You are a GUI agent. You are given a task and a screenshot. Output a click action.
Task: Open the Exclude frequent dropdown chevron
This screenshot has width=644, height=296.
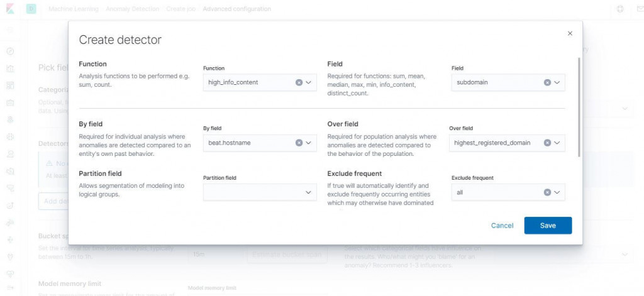pos(557,192)
